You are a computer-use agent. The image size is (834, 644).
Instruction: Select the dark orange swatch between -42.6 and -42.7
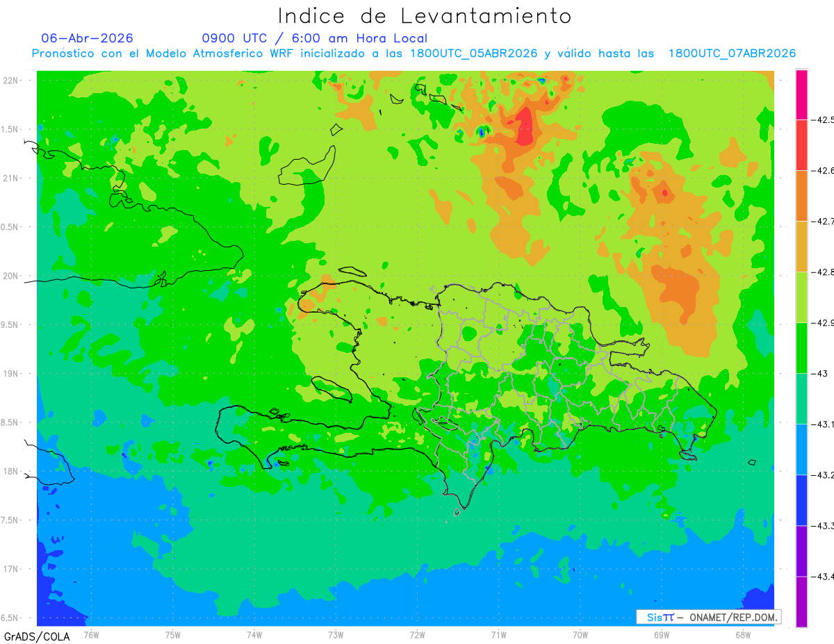pos(801,196)
